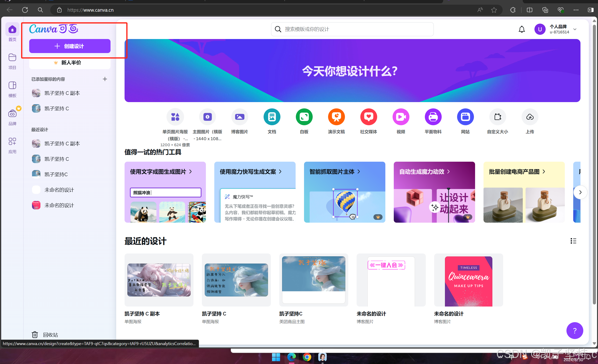Click the 创建设计 create design button
Viewport: 598px width, 364px height.
coord(70,46)
